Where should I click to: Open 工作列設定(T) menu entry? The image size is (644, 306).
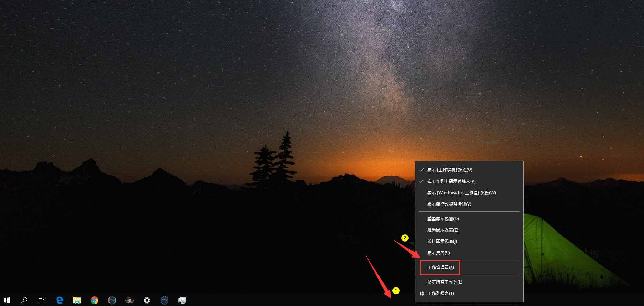pyautogui.click(x=469, y=294)
